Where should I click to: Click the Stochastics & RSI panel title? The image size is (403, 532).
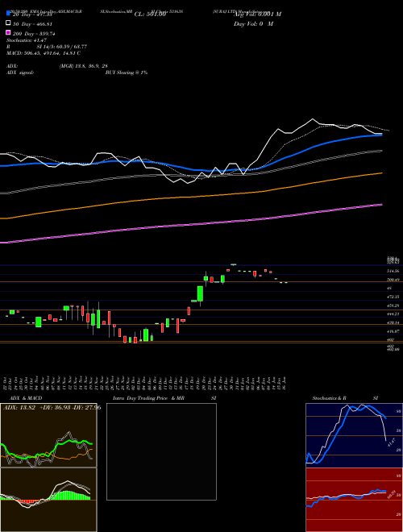(x=345, y=398)
